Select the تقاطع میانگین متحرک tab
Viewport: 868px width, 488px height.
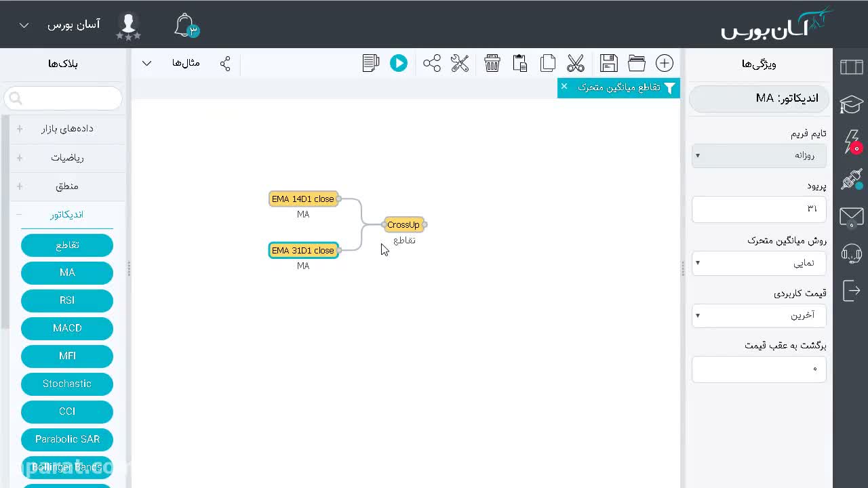point(618,87)
